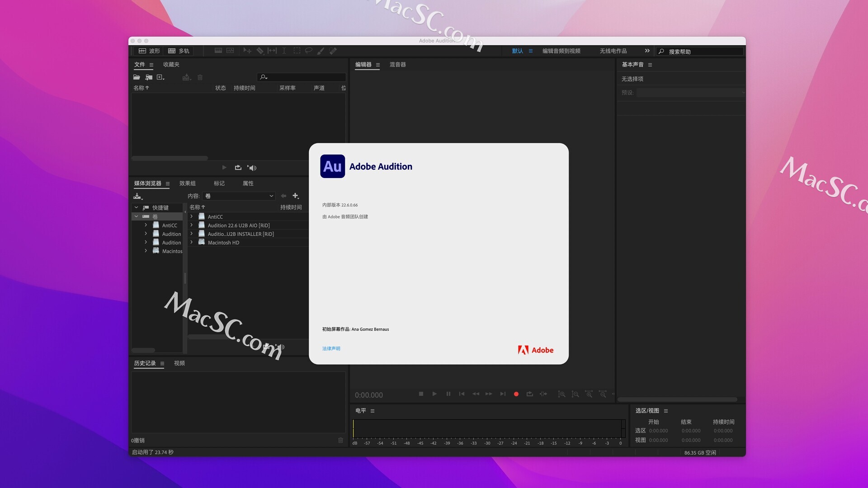Switch to the 收藏夹 tab
This screenshot has height=488, width=868.
(x=171, y=65)
